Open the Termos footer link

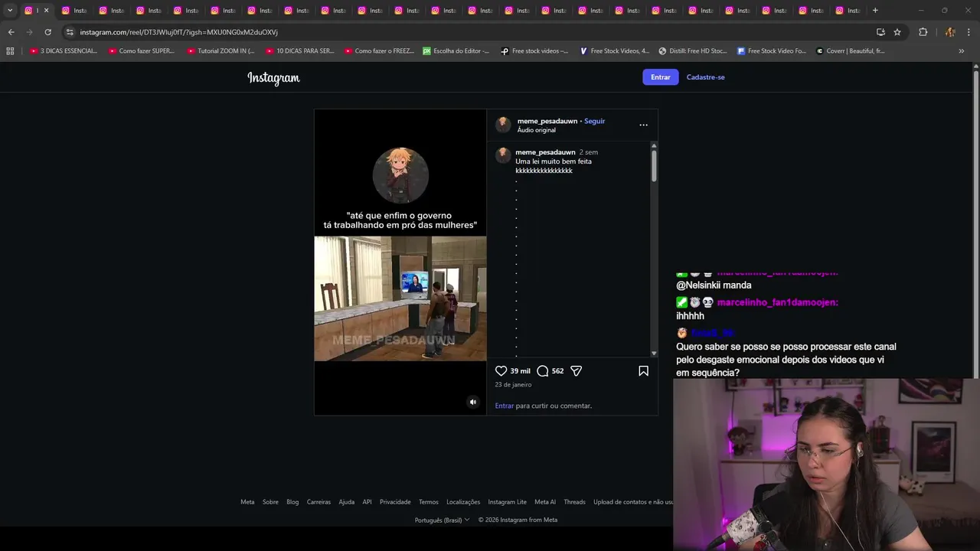429,502
